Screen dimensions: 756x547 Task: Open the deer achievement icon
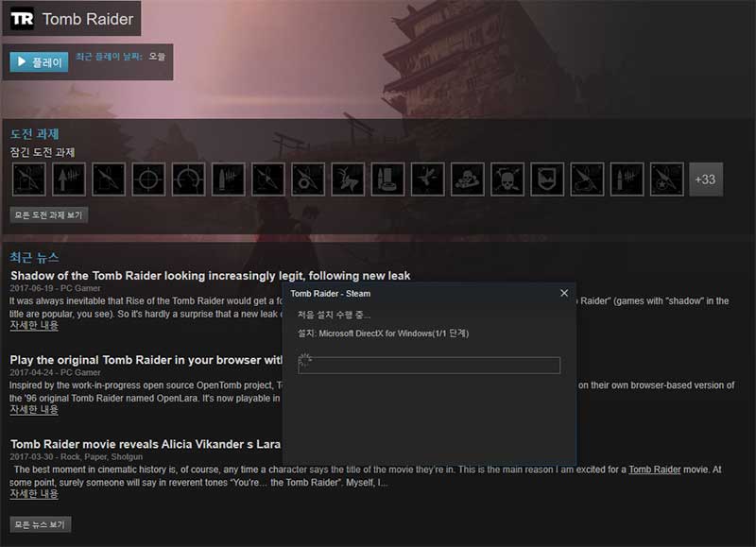[x=348, y=179]
